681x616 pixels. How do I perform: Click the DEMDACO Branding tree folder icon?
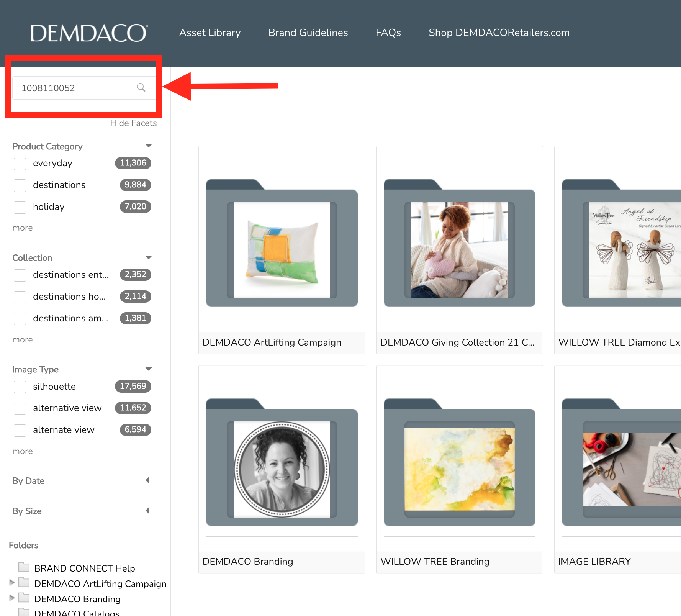coord(24,598)
